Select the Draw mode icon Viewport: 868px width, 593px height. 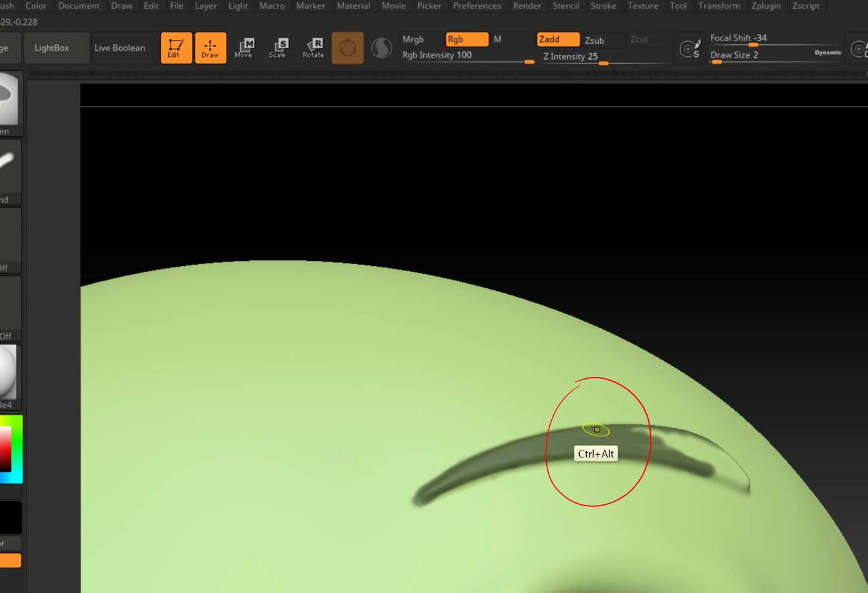click(210, 48)
